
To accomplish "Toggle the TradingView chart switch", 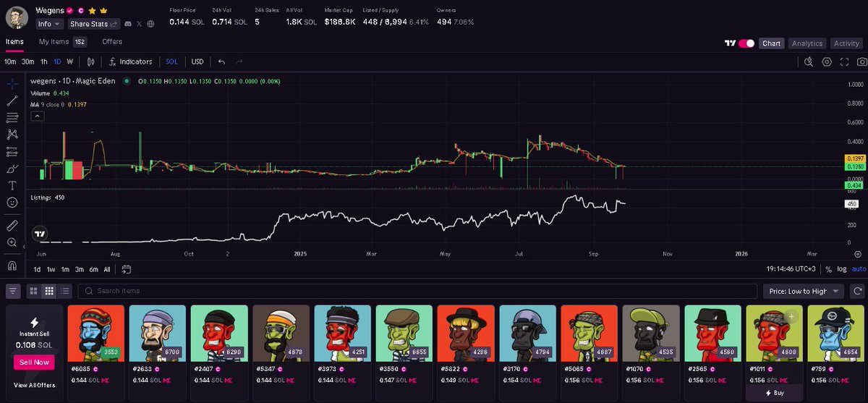I will pyautogui.click(x=746, y=43).
